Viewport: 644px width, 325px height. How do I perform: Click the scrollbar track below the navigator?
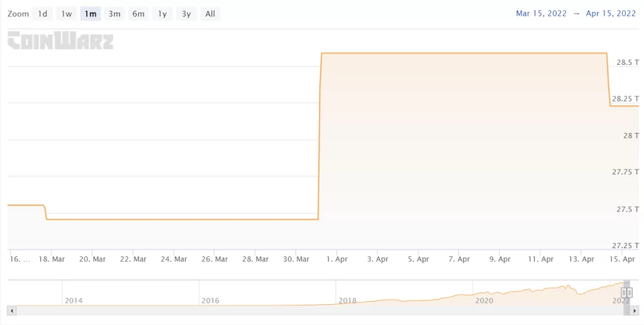coord(314,311)
